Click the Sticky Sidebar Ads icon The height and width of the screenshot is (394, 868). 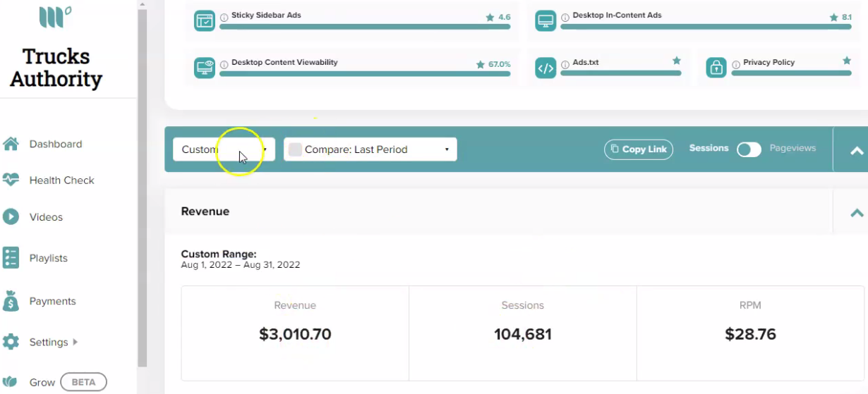[205, 21]
